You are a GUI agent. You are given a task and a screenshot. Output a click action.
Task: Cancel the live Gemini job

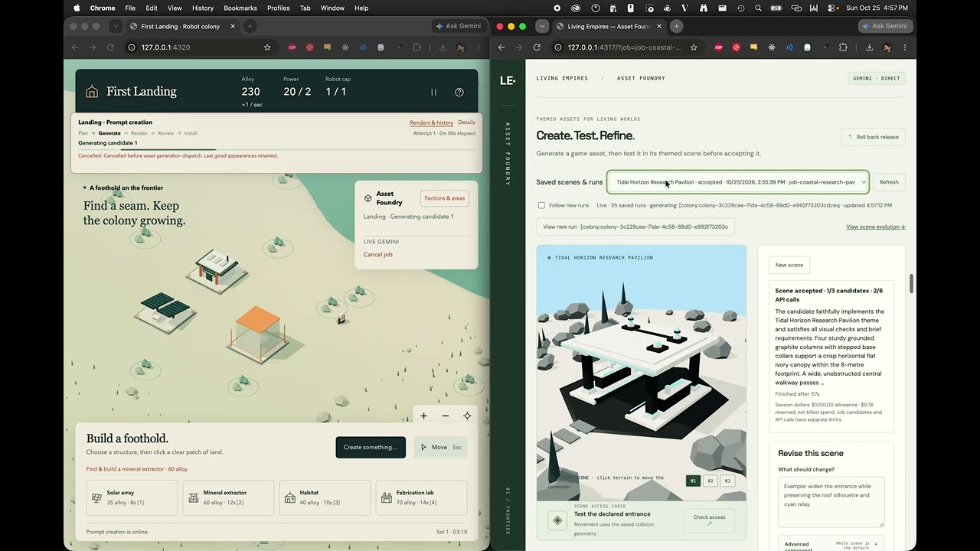[378, 255]
